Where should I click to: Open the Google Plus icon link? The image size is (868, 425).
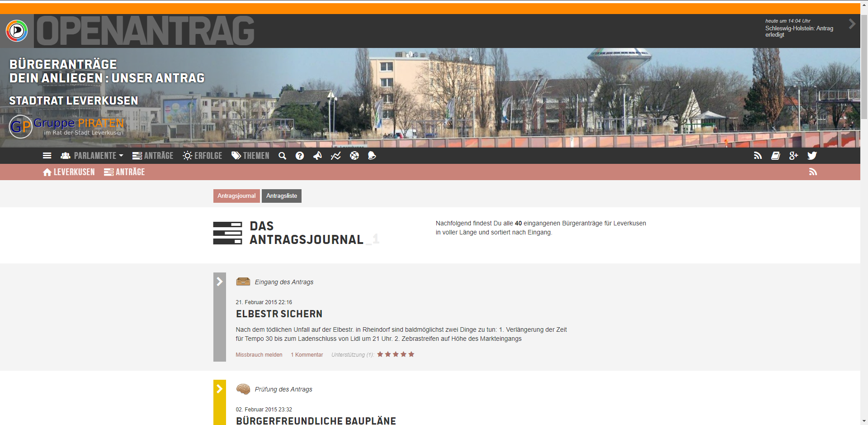[793, 156]
